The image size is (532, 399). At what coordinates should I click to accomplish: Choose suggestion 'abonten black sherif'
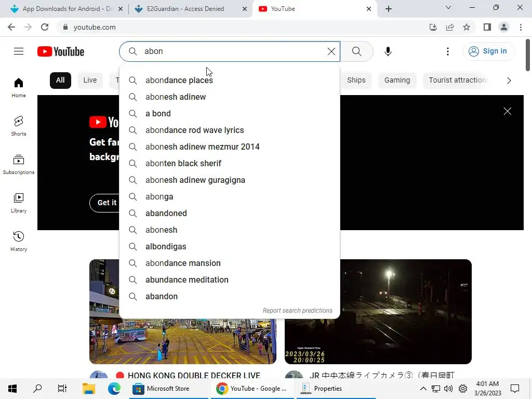click(x=230, y=163)
